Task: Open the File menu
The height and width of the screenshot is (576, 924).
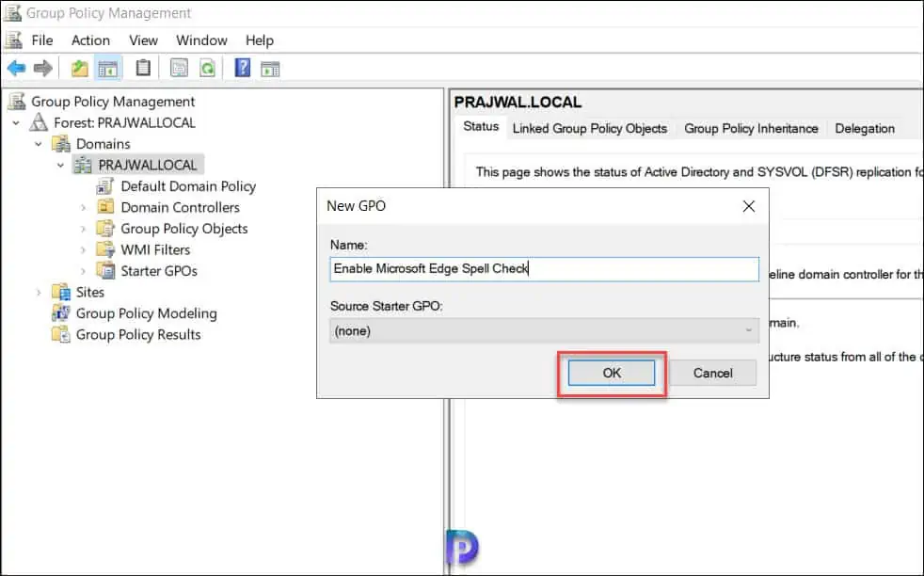Action: [41, 40]
